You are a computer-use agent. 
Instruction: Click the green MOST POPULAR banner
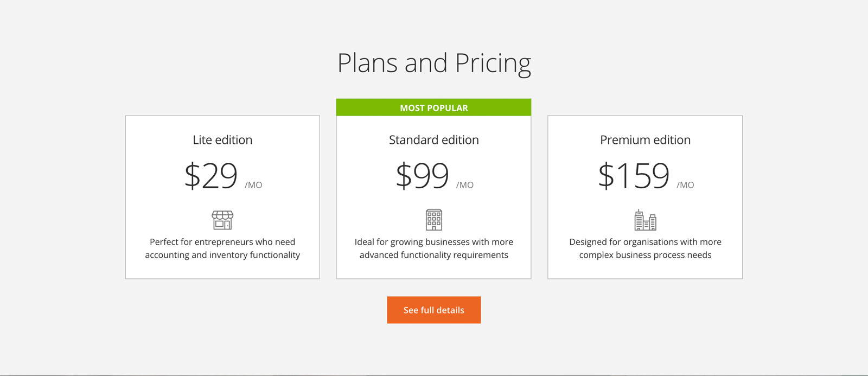pyautogui.click(x=434, y=107)
